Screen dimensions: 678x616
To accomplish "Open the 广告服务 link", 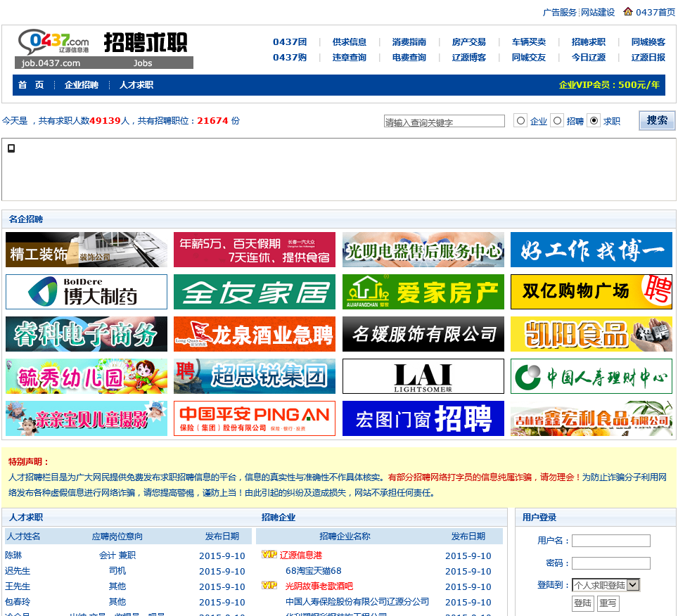I will point(560,12).
